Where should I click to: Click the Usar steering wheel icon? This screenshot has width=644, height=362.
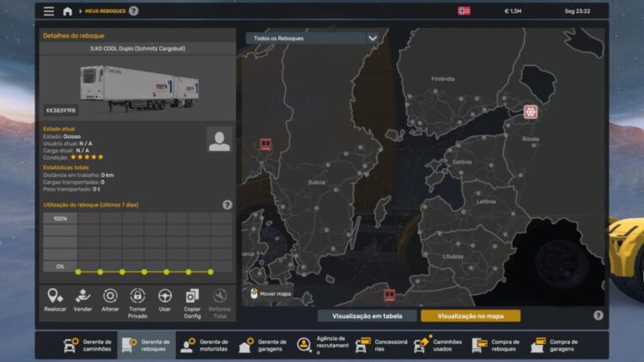click(165, 295)
